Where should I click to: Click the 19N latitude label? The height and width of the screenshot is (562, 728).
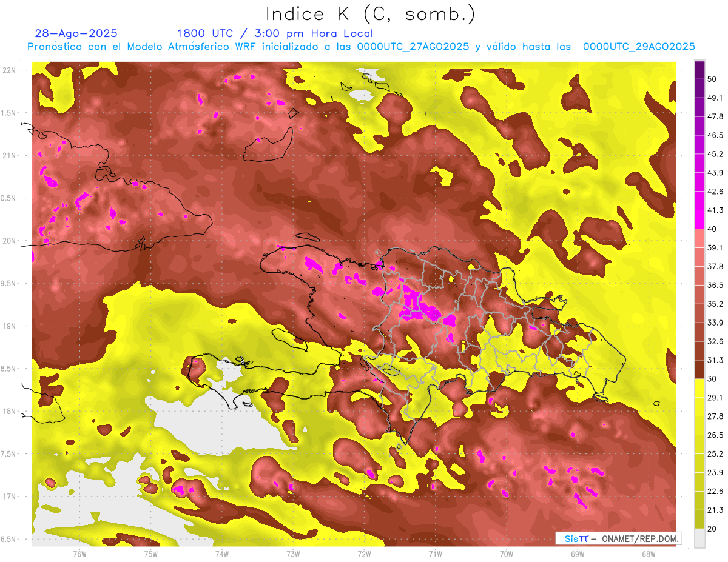(9, 326)
